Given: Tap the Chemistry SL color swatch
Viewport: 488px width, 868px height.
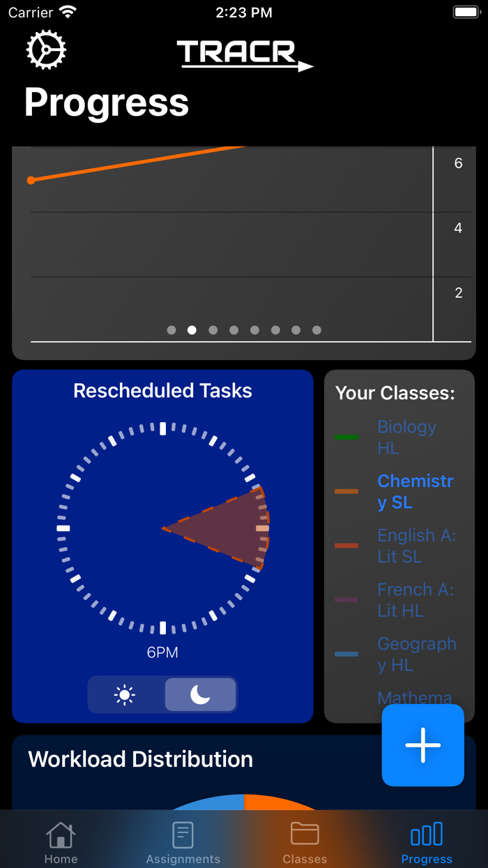Looking at the screenshot, I should point(346,491).
